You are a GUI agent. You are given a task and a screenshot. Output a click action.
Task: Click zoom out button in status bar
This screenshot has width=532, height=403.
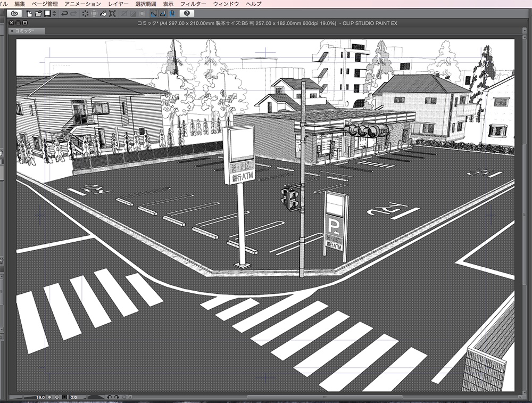(x=49, y=397)
